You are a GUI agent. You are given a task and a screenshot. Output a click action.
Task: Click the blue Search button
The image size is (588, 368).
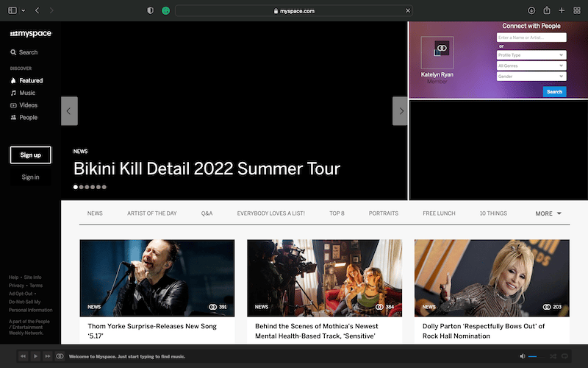point(555,91)
